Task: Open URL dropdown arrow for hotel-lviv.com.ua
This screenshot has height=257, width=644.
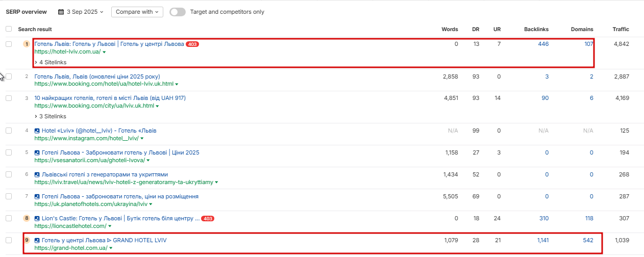Action: [104, 53]
